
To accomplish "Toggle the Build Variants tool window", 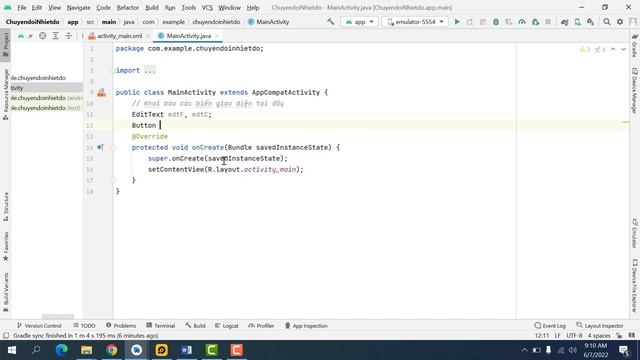I will tap(5, 292).
